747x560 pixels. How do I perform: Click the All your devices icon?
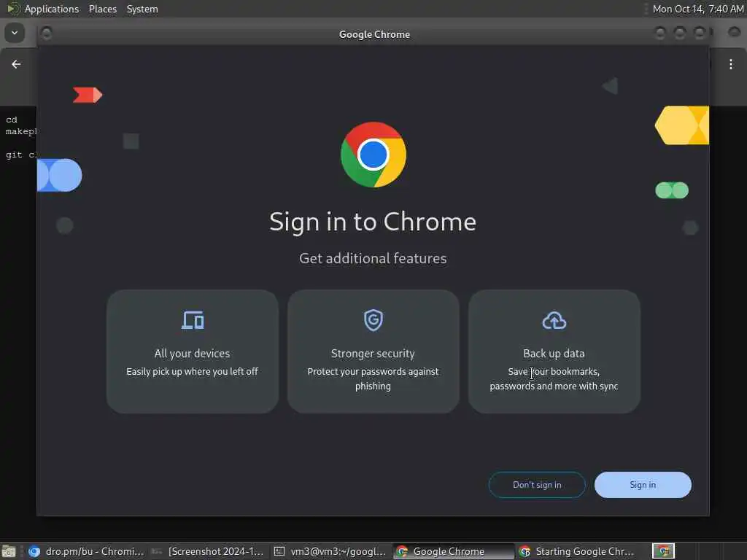[x=193, y=320]
